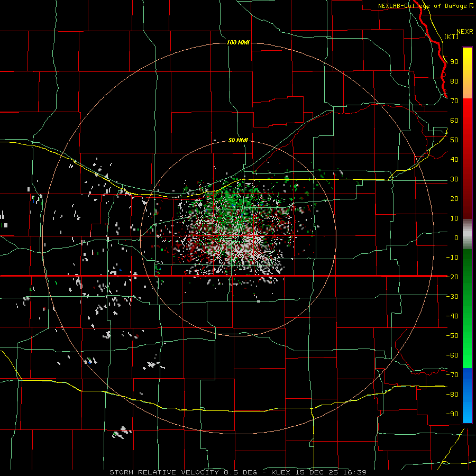Select the 40 value on velocity scale

click(x=454, y=159)
